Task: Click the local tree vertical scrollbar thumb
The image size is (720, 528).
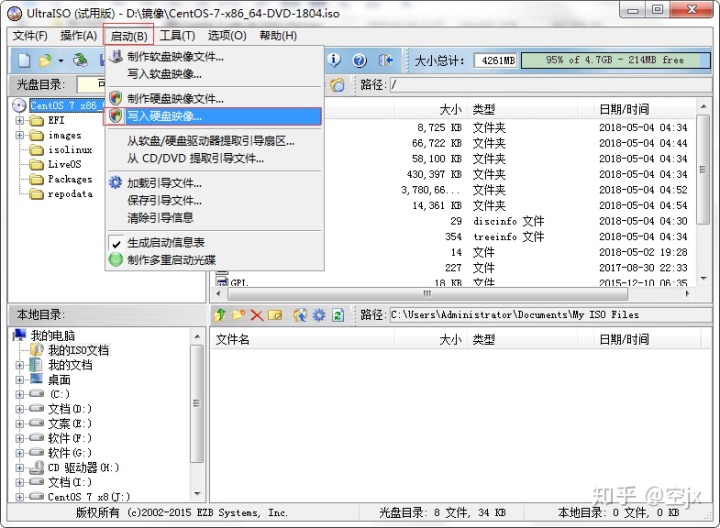Action: tap(197, 404)
